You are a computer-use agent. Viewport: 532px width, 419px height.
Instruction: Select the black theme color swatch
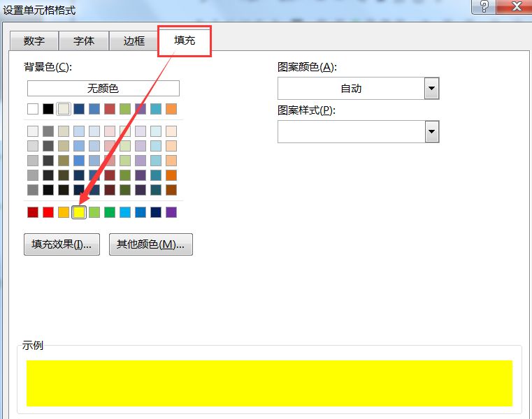point(48,109)
